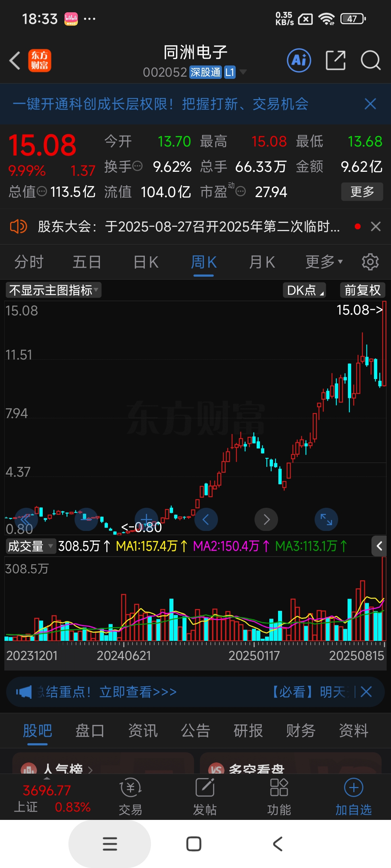
Task: Tap the Android home square button
Action: coord(194,844)
